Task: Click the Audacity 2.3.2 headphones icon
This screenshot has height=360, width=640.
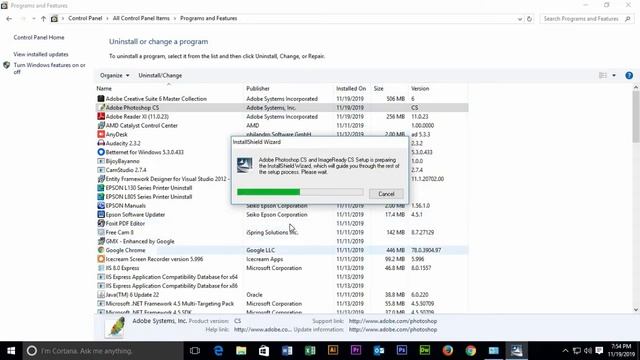Action: click(x=101, y=143)
